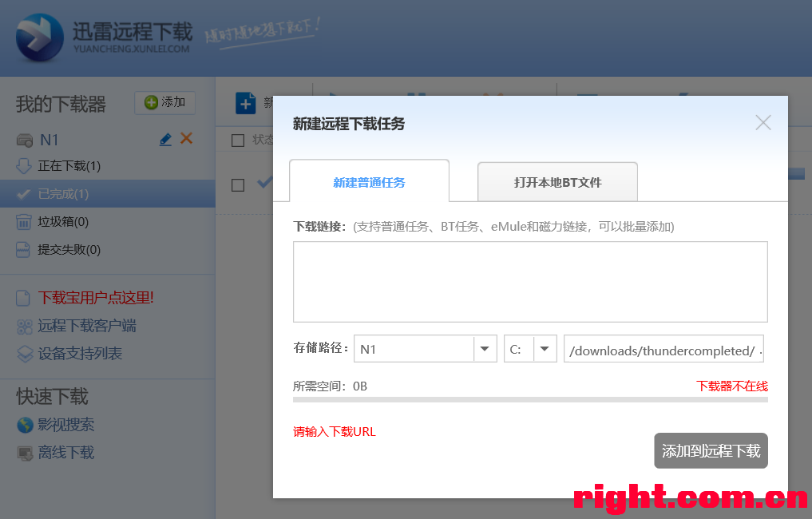Switch to the 打开本地BT文件 tab

tap(557, 182)
